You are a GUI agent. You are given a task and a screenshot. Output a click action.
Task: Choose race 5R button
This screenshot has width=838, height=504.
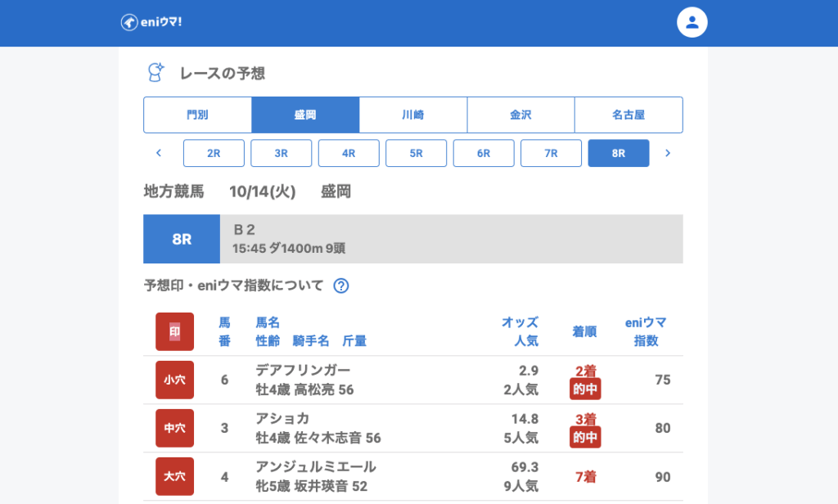pos(416,153)
